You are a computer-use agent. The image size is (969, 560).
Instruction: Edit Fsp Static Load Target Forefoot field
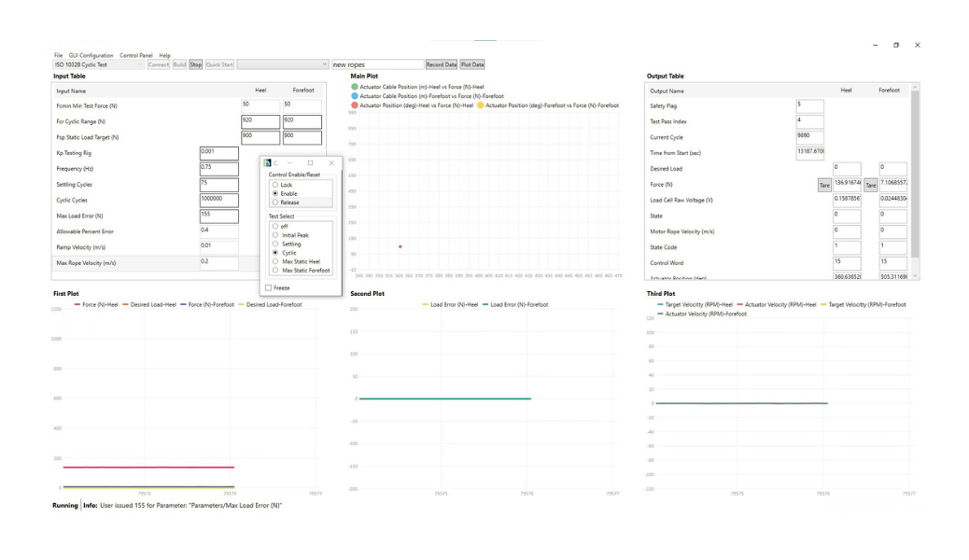tap(302, 137)
